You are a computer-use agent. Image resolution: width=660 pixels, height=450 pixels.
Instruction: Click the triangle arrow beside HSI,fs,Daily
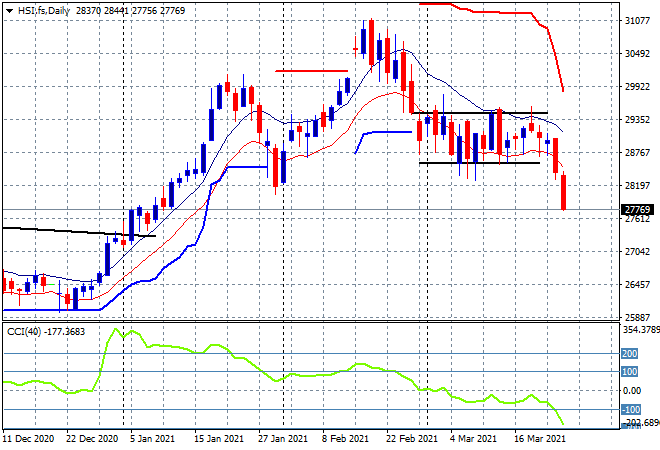click(10, 11)
